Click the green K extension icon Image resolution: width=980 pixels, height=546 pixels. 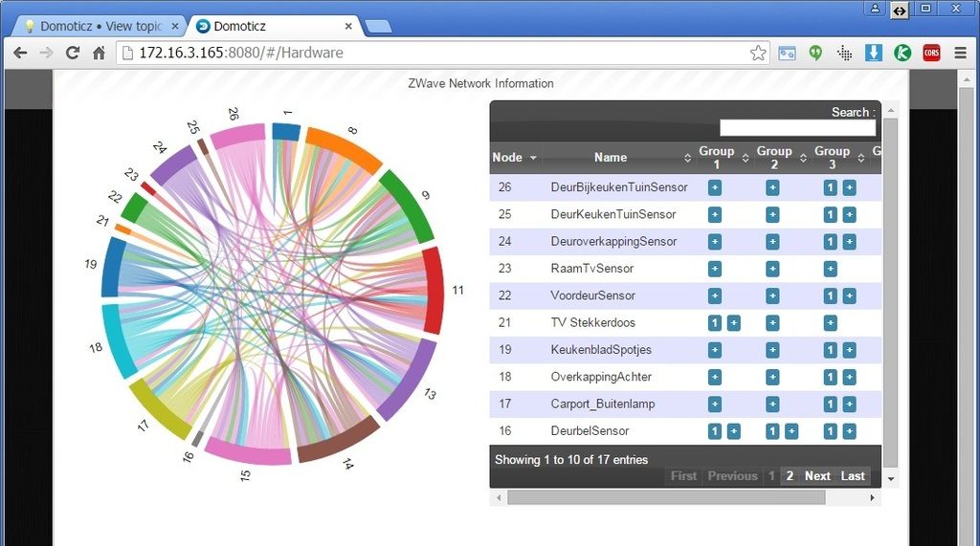point(902,54)
